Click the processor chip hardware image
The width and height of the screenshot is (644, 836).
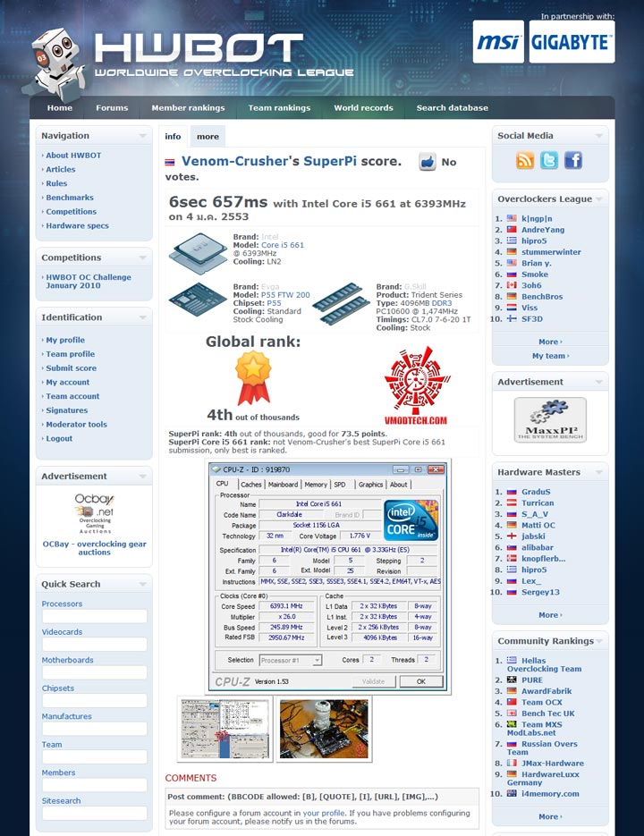point(199,253)
